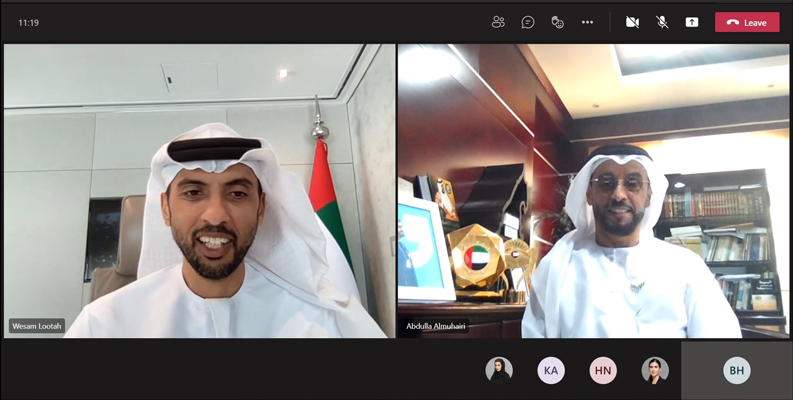
Task: Select the KA participant avatar
Action: [x=551, y=371]
